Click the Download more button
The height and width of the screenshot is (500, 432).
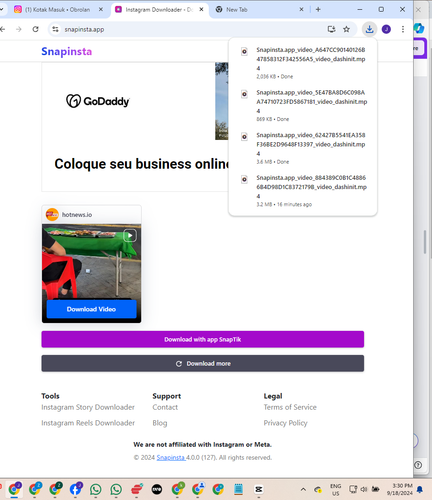203,363
